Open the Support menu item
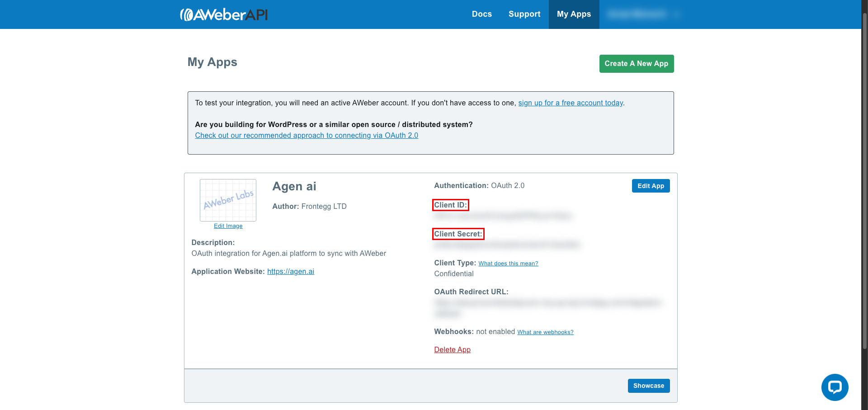868x410 pixels. 524,14
